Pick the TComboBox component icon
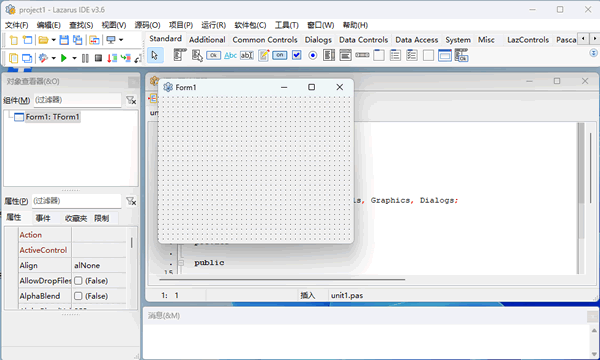The width and height of the screenshot is (600, 360). [x=345, y=55]
